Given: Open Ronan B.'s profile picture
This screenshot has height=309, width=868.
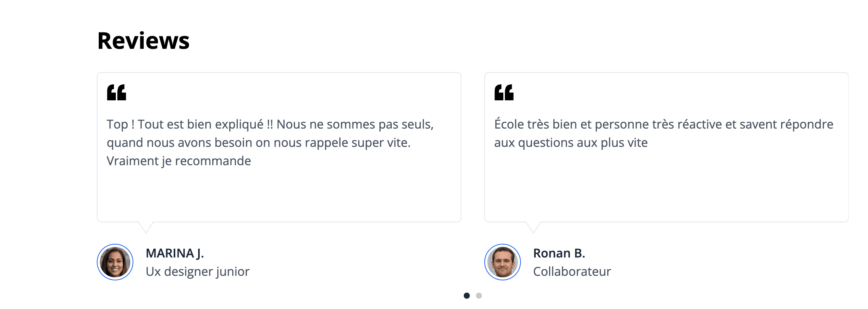Looking at the screenshot, I should tap(502, 262).
